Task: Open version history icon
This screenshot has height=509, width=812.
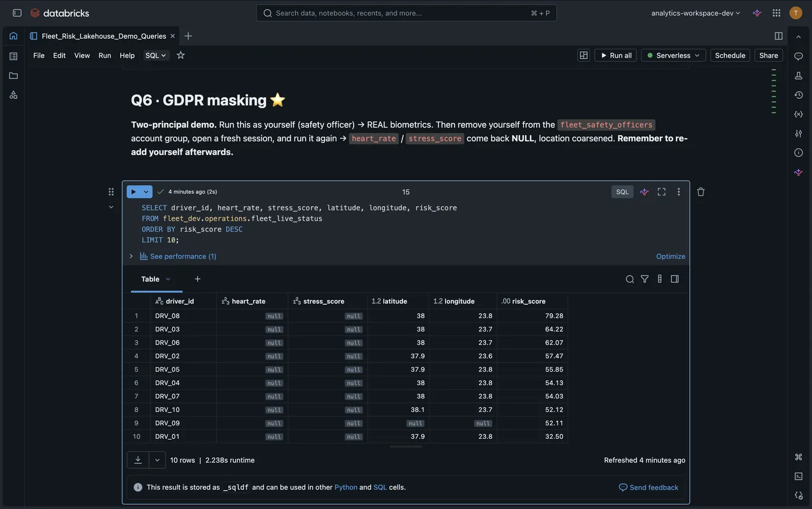Action: click(x=799, y=94)
